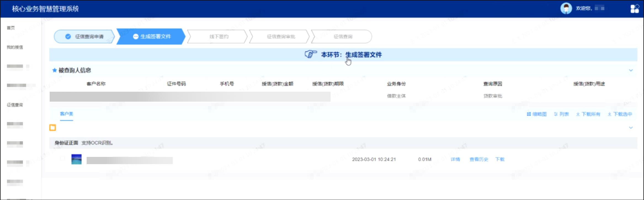This screenshot has height=200, width=644.
Task: Go to the 线下签约 step
Action: (x=217, y=36)
